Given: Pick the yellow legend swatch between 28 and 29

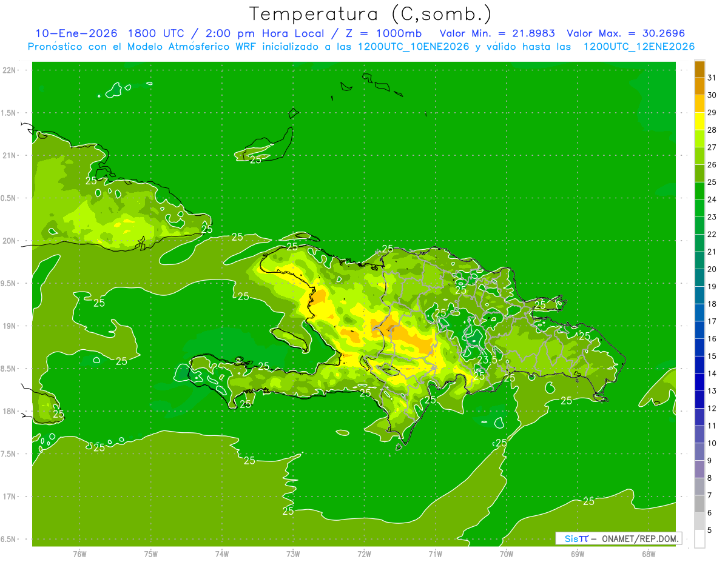Looking at the screenshot, I should click(699, 121).
